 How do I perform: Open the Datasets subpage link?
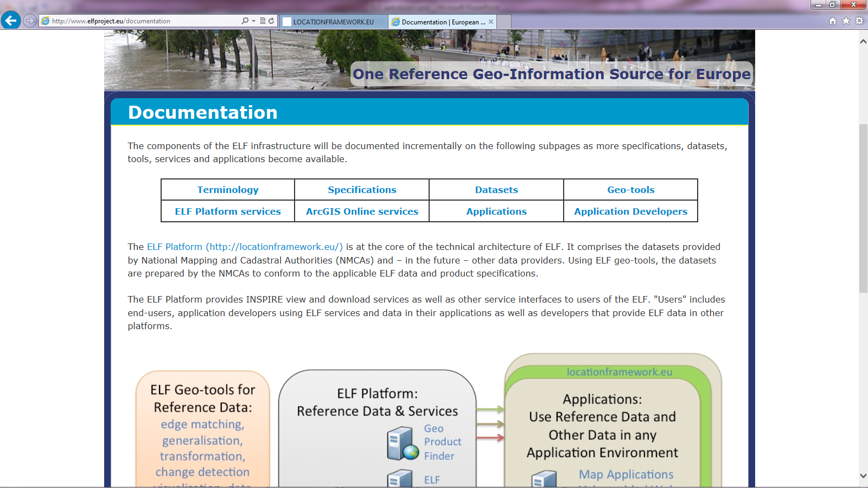click(x=496, y=190)
